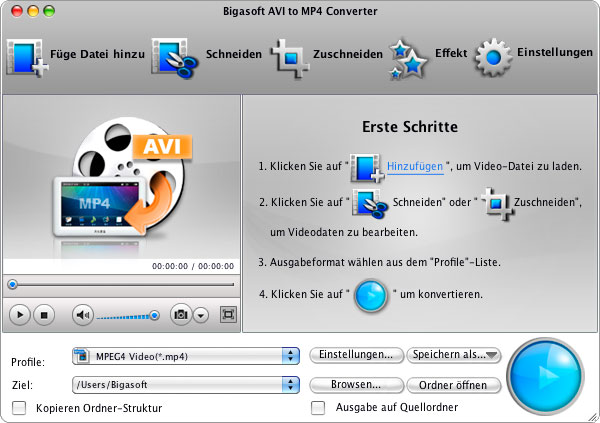Open Einstellungen gear icon in toolbar
This screenshot has width=600, height=423.
pyautogui.click(x=493, y=57)
